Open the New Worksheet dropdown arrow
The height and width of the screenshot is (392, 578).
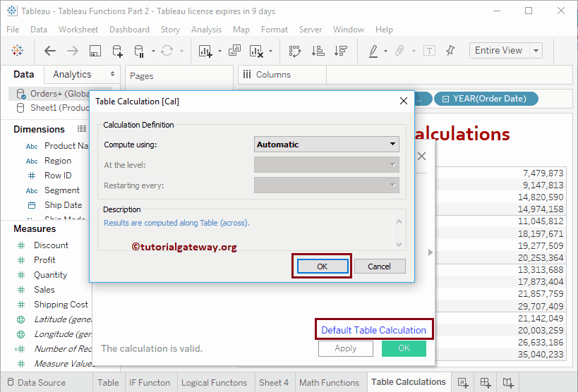click(219, 51)
